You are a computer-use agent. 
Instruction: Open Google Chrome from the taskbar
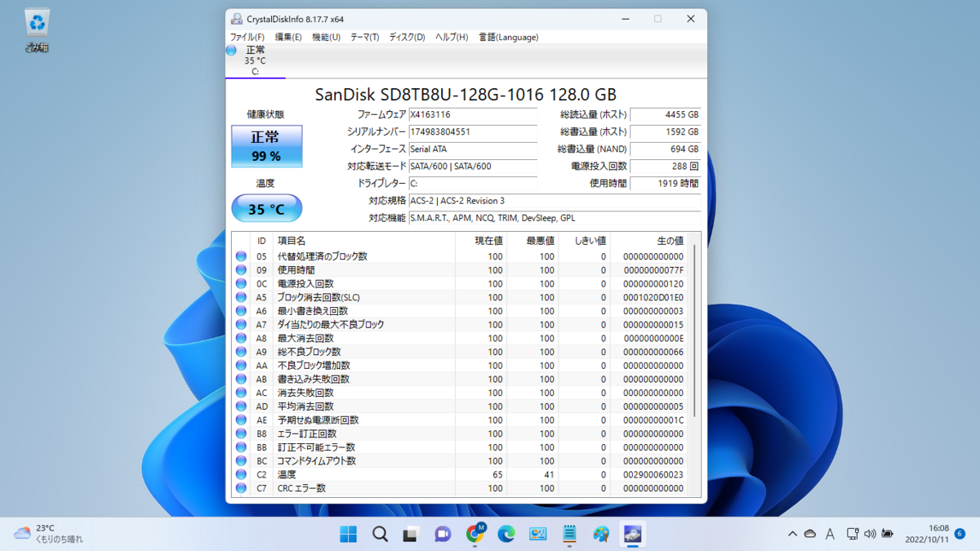pyautogui.click(x=474, y=535)
